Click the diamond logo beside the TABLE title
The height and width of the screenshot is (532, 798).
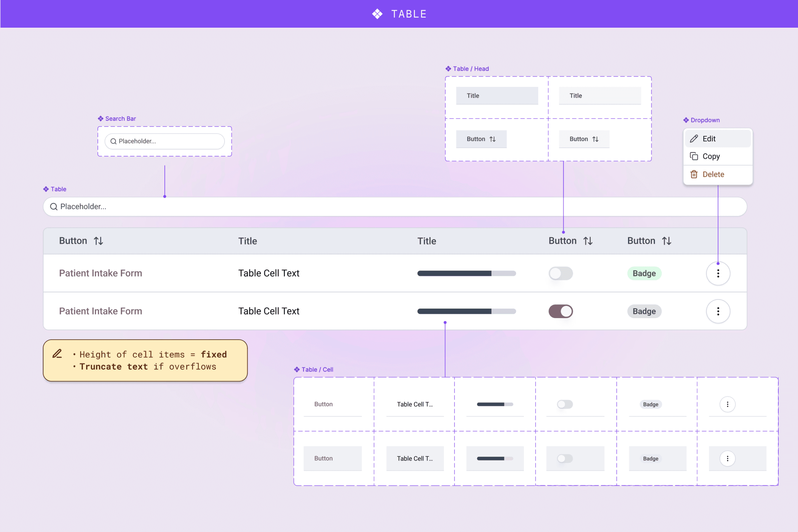tap(377, 14)
